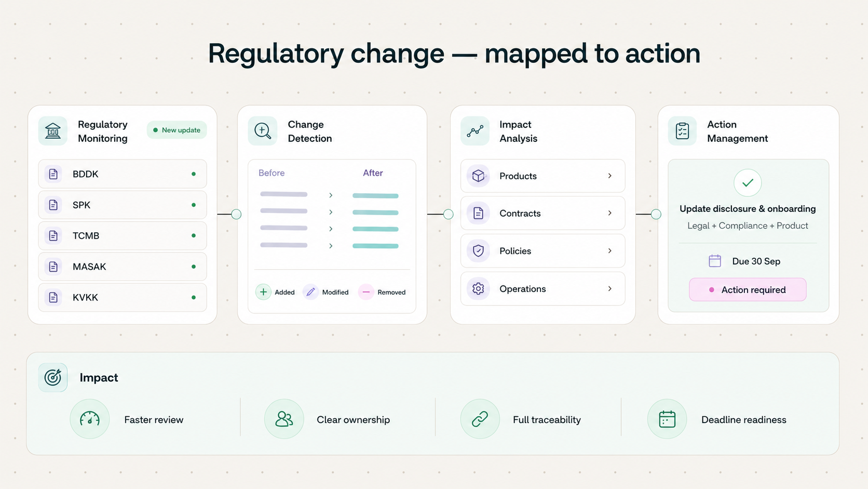Select the MASAK regulator row
Viewport: 868px width, 489px height.
[123, 267]
